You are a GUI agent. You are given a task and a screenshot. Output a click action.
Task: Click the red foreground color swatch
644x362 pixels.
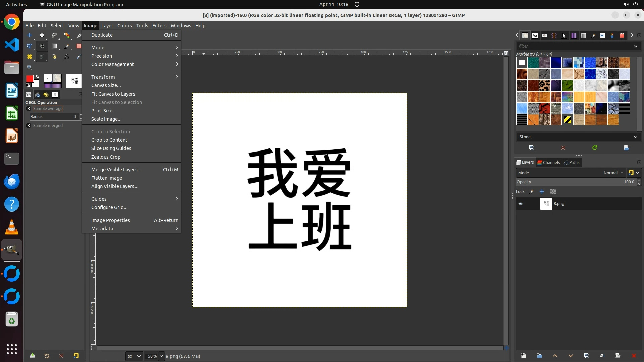(30, 79)
